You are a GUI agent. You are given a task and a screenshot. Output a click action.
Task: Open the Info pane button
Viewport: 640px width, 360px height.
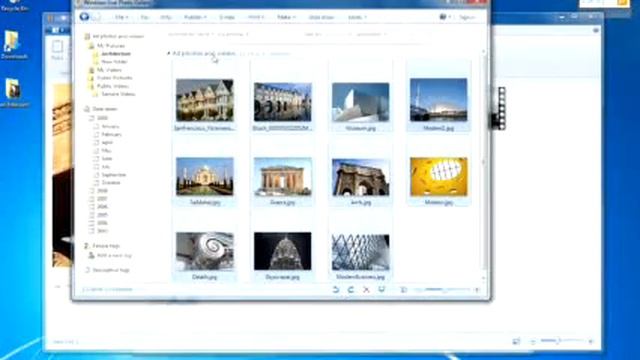[x=166, y=17]
